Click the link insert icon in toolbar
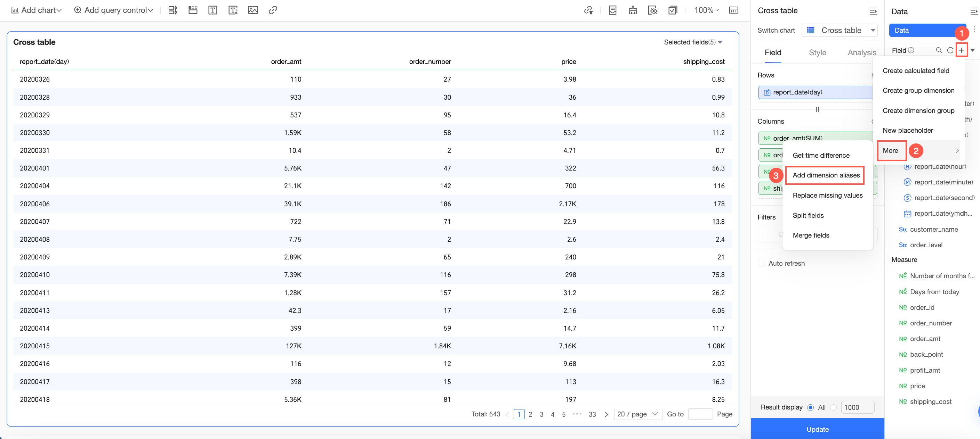The image size is (980, 439). (273, 10)
